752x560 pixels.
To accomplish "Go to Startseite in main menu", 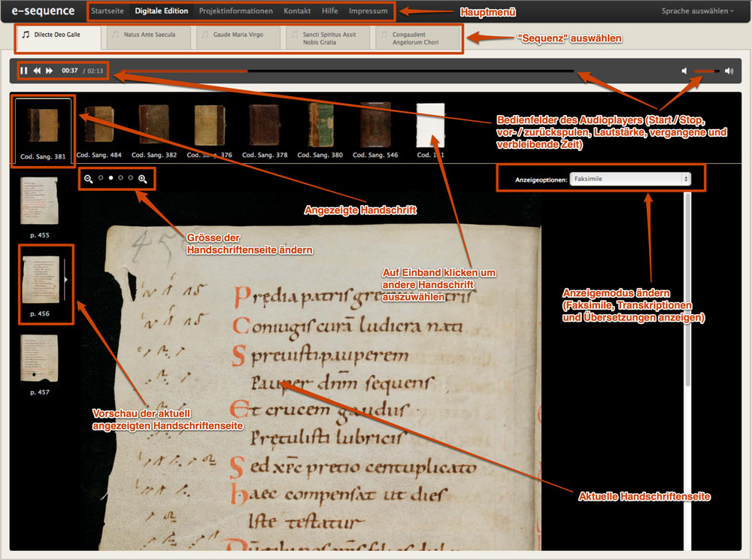I will coord(108,11).
